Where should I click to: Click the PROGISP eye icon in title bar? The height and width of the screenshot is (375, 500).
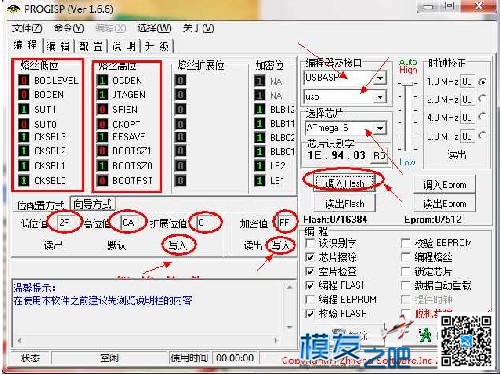13,9
